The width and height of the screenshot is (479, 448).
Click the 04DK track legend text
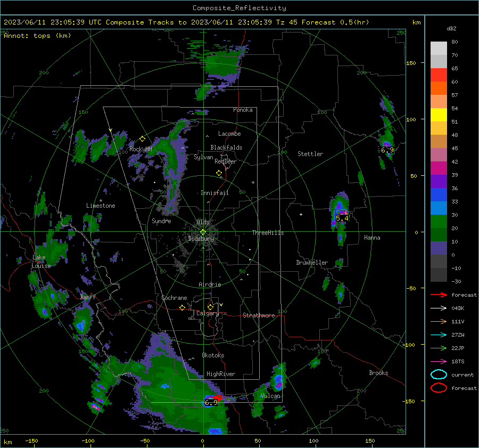pos(458,308)
